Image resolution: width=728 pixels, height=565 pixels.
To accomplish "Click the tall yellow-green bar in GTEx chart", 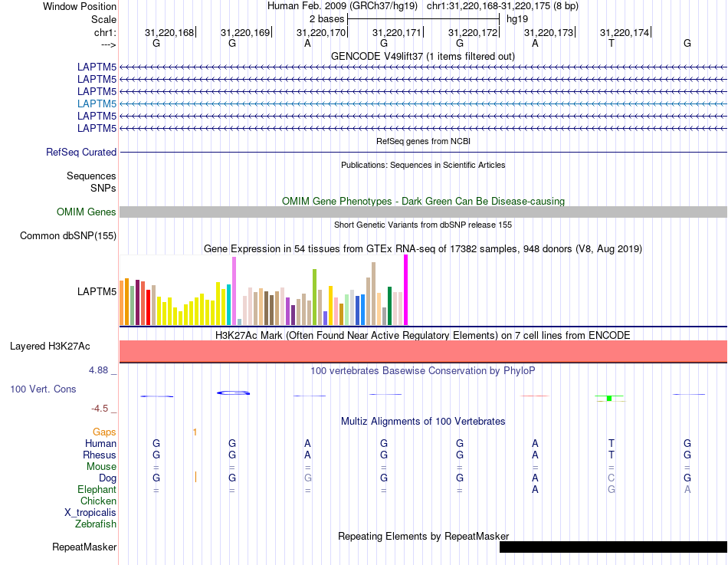I will (x=314, y=297).
